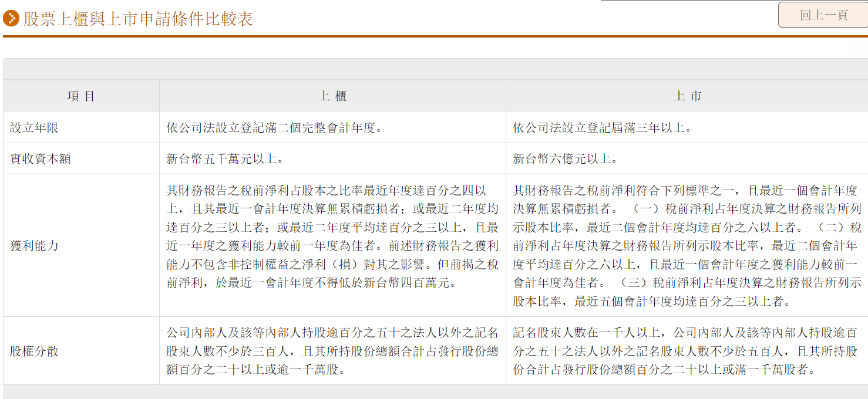Click the 項目 column header
The width and height of the screenshot is (868, 399).
coord(81,96)
